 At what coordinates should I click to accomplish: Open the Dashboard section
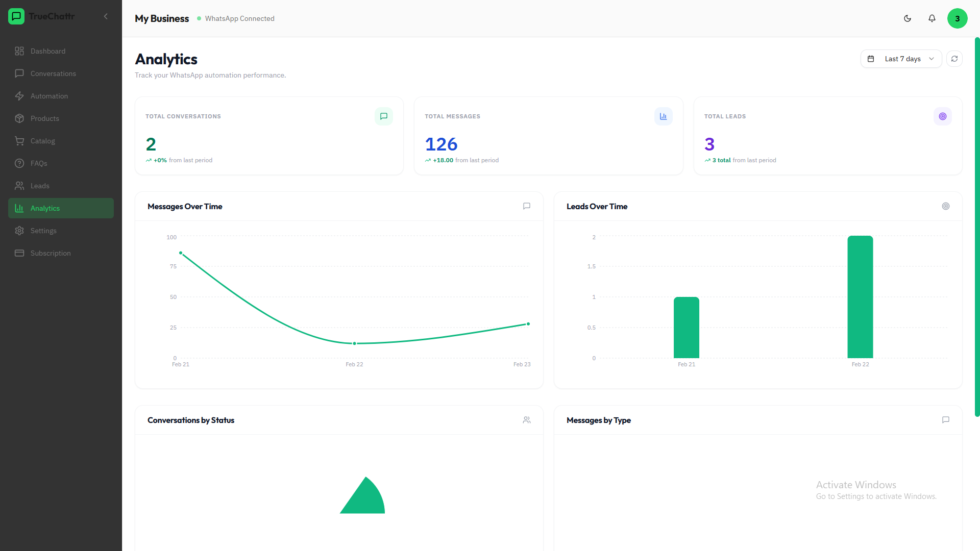point(47,51)
